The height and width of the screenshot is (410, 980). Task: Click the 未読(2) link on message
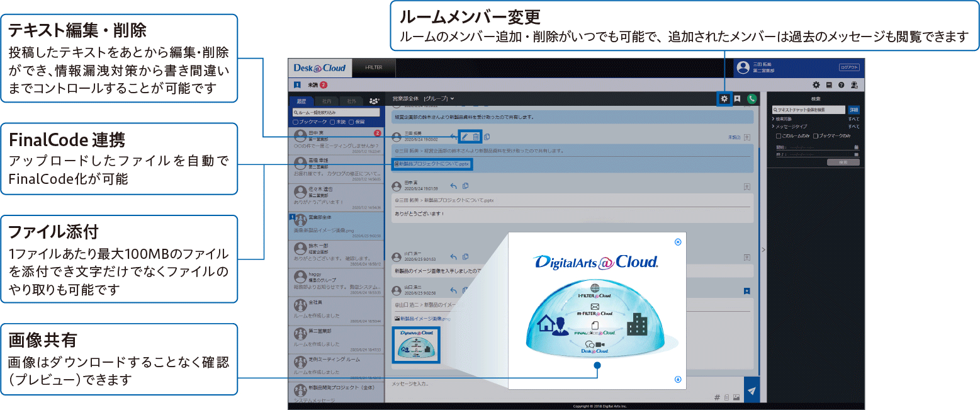(733, 137)
